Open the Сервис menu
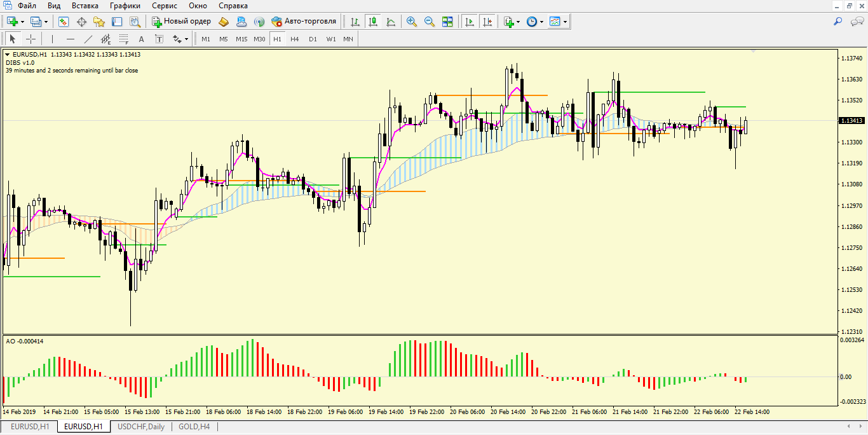The image size is (868, 435). coord(164,6)
